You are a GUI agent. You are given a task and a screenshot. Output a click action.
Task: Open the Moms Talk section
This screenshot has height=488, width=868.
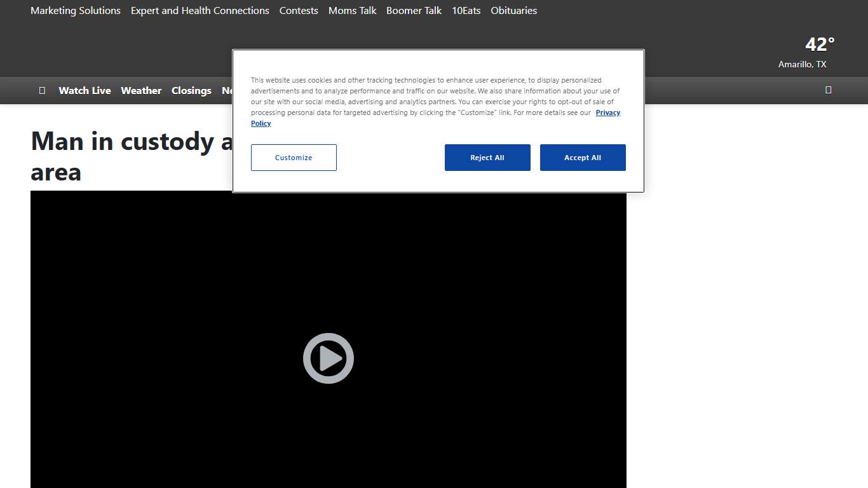click(x=352, y=11)
